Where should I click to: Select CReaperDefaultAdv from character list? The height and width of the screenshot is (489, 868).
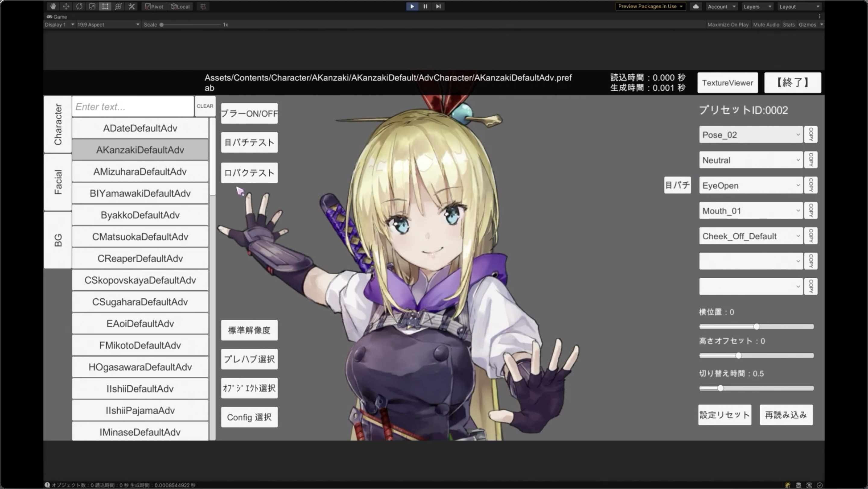(140, 258)
